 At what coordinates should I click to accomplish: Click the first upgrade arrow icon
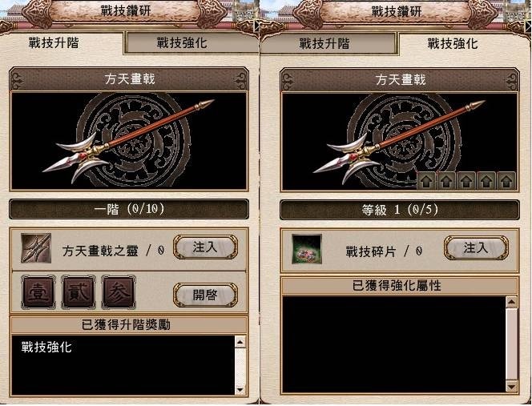[x=426, y=181]
